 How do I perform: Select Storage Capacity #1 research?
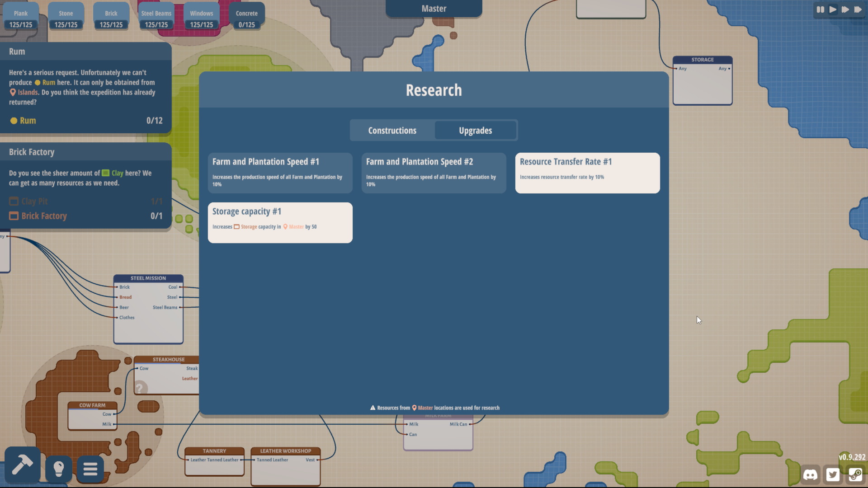pyautogui.click(x=280, y=222)
